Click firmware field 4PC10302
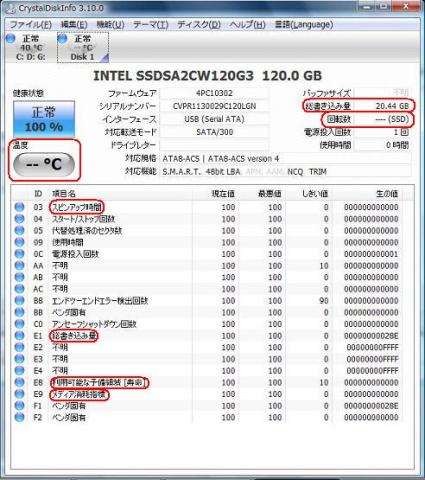 214,93
